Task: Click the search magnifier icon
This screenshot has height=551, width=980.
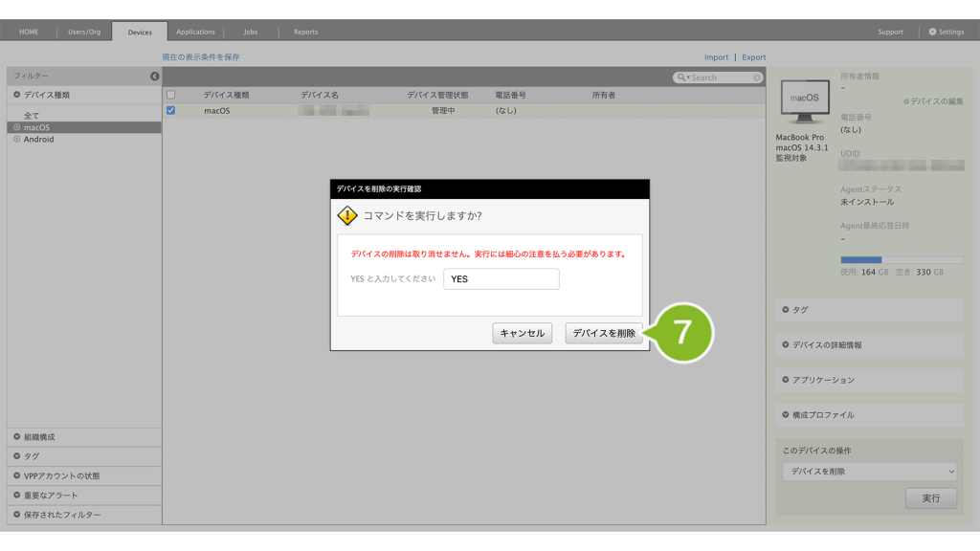Action: pyautogui.click(x=681, y=77)
